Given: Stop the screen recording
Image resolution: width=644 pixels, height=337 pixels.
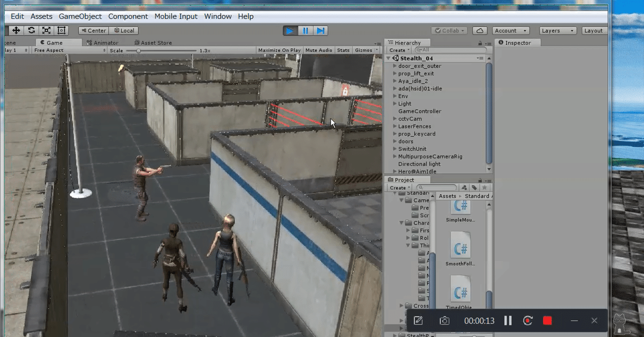Looking at the screenshot, I should tap(547, 320).
